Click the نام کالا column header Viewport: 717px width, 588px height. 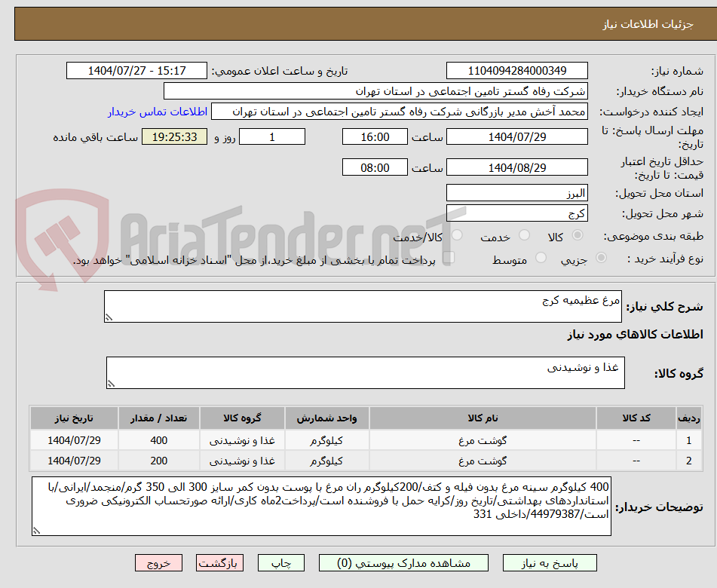(483, 418)
